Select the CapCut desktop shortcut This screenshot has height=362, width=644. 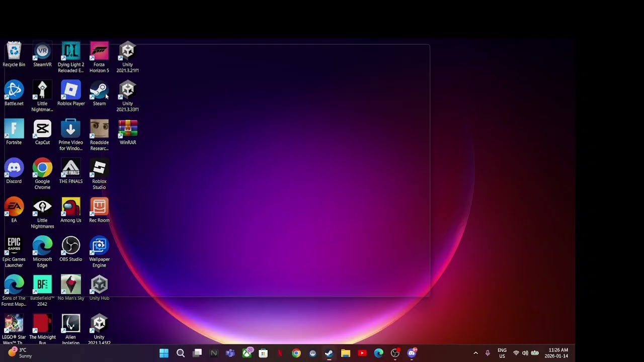pyautogui.click(x=42, y=132)
